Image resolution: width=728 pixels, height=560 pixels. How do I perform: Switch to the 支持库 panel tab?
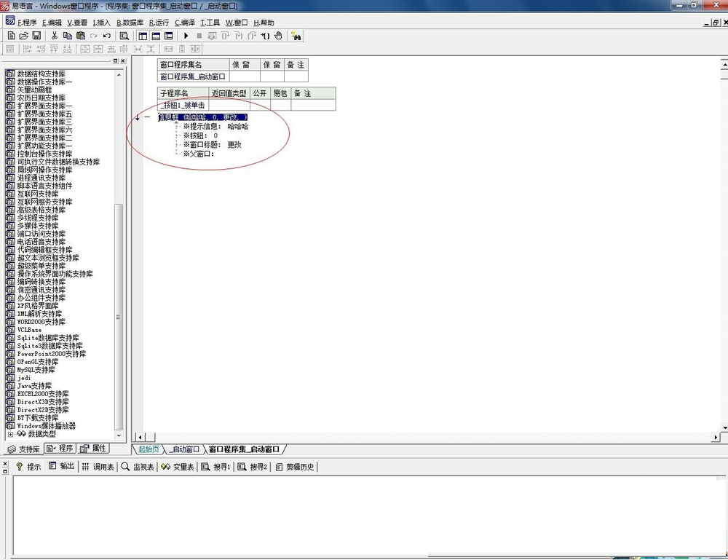pyautogui.click(x=24, y=449)
